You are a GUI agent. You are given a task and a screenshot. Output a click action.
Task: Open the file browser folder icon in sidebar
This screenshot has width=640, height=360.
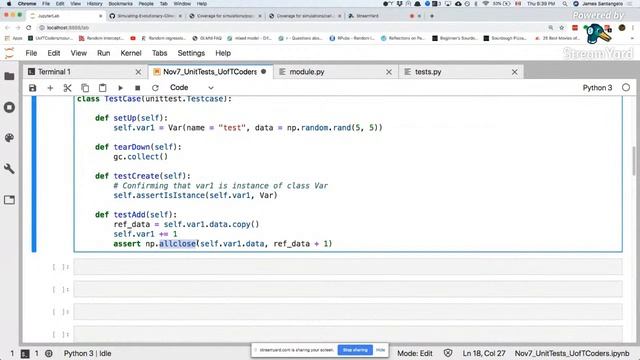pos(9,76)
